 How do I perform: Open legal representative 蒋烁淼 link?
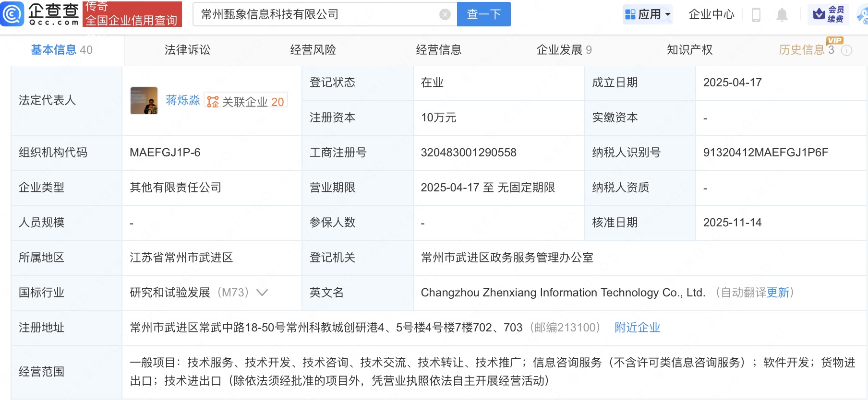(182, 100)
